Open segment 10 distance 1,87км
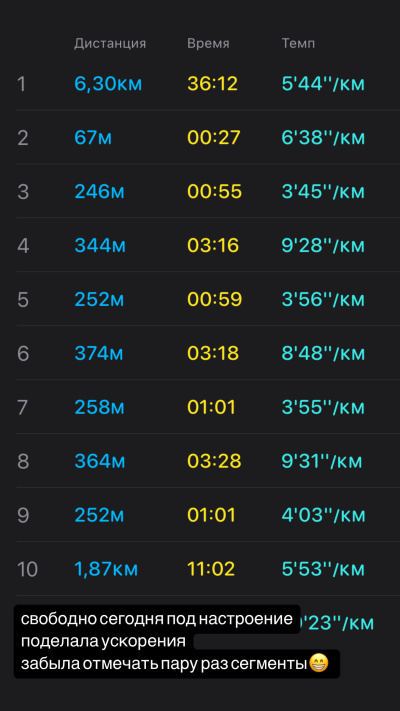The height and width of the screenshot is (711, 400). pyautogui.click(x=106, y=570)
